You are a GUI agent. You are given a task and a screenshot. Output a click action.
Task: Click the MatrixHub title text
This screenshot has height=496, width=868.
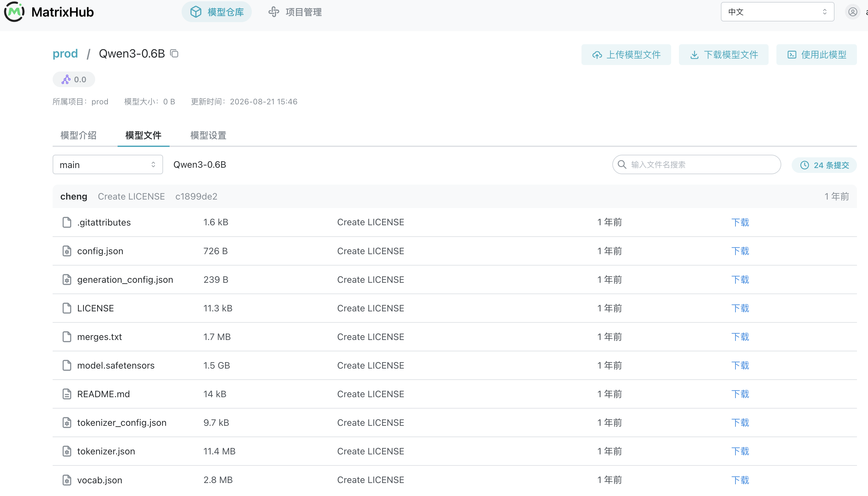[62, 12]
